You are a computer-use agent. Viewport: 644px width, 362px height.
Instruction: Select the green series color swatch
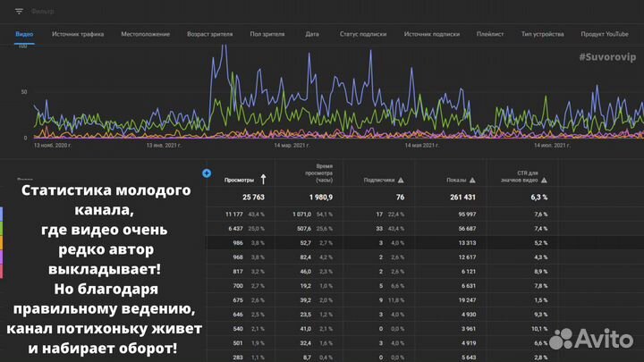click(1, 229)
